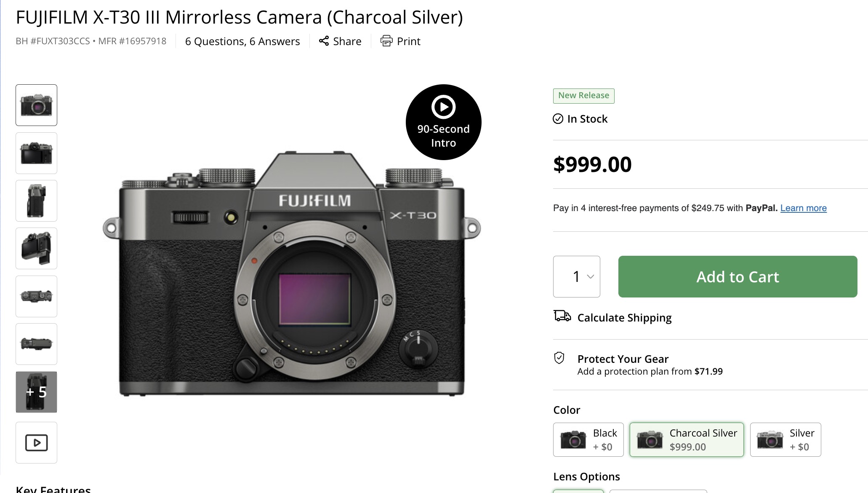Keep Charcoal Silver color selected
Screen dimensions: 868x493
687,439
